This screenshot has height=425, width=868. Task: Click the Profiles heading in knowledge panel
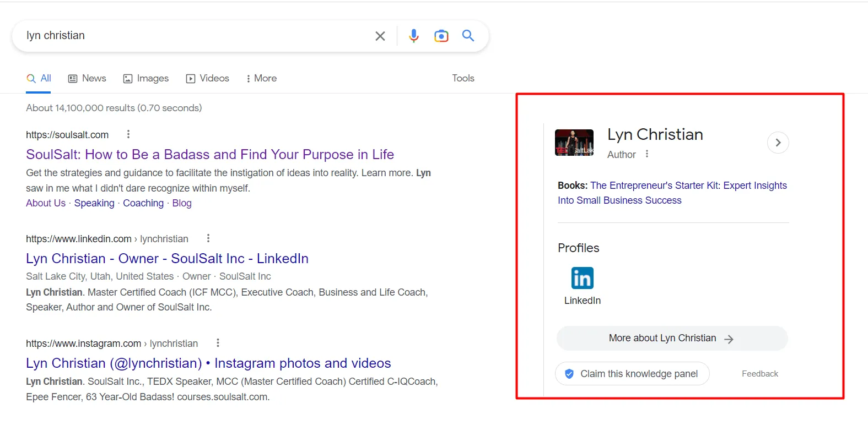click(x=579, y=248)
